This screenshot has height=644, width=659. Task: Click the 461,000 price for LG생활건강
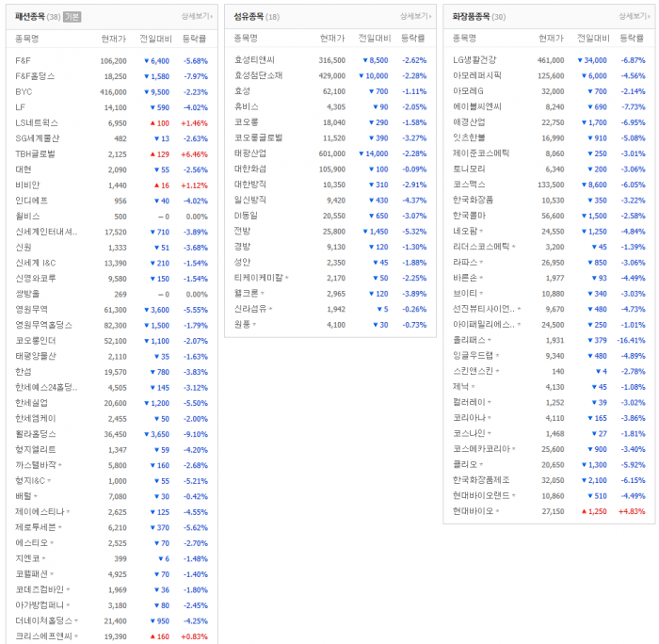[551, 60]
